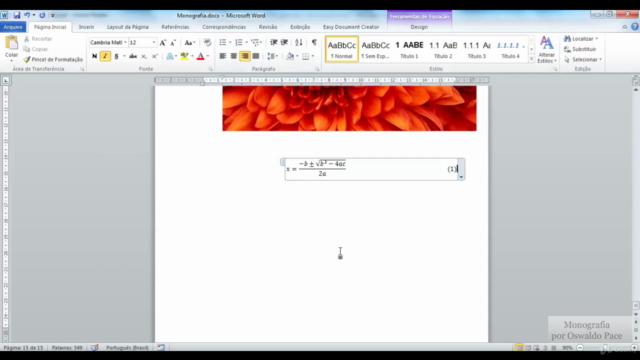Viewport: 640px width, 360px height.
Task: Toggle bold (N) formatting
Action: (x=94, y=56)
